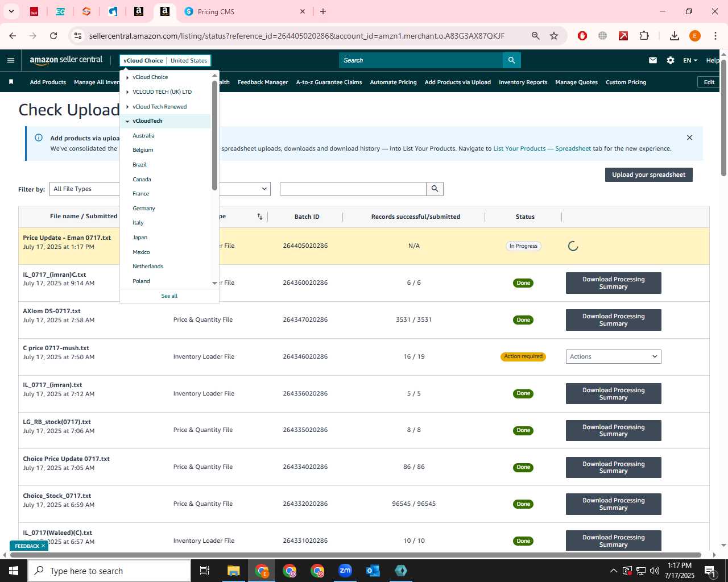
Task: Open the Extensions puzzle icon
Action: click(x=644, y=36)
